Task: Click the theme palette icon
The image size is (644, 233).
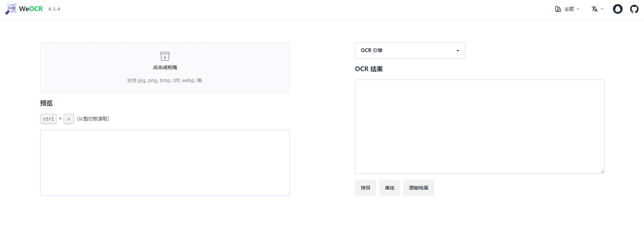Action: 558,9
